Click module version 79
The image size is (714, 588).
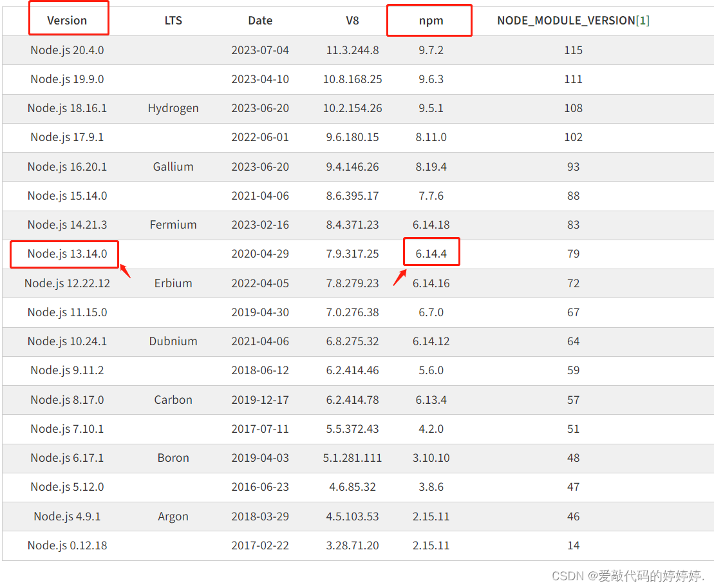573,254
